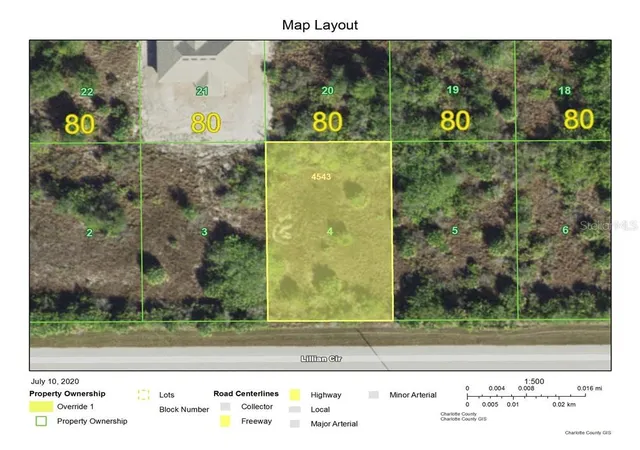This screenshot has height=450, width=640.
Task: Click the Collector road legend swatch
Action: (x=225, y=407)
